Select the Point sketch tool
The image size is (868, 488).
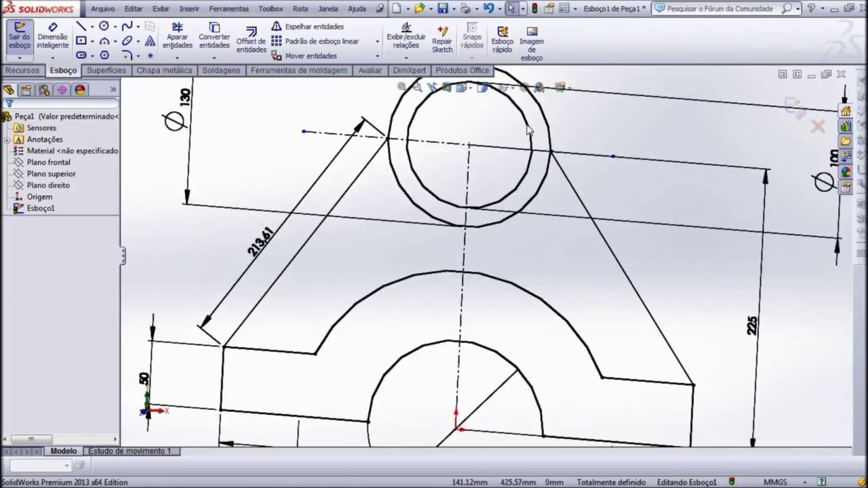[x=150, y=55]
